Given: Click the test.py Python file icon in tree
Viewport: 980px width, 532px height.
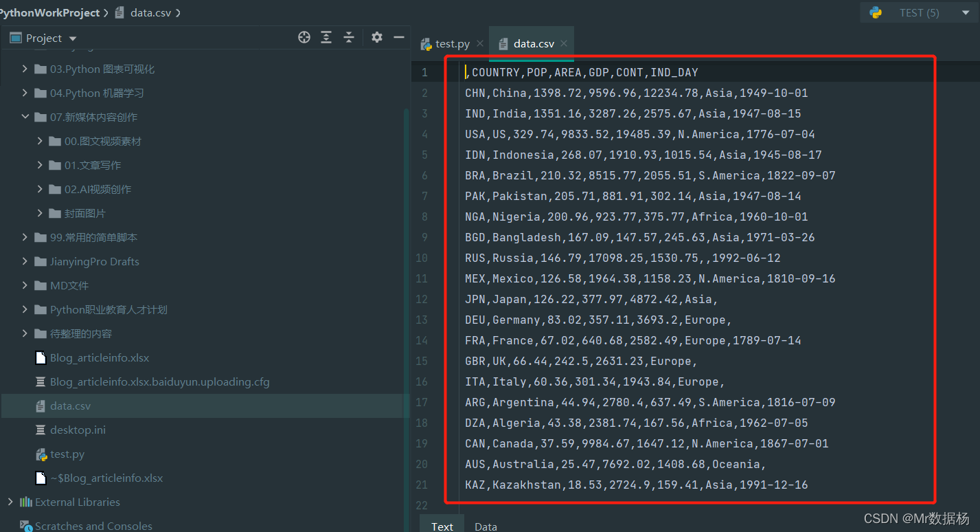Looking at the screenshot, I should coord(41,454).
